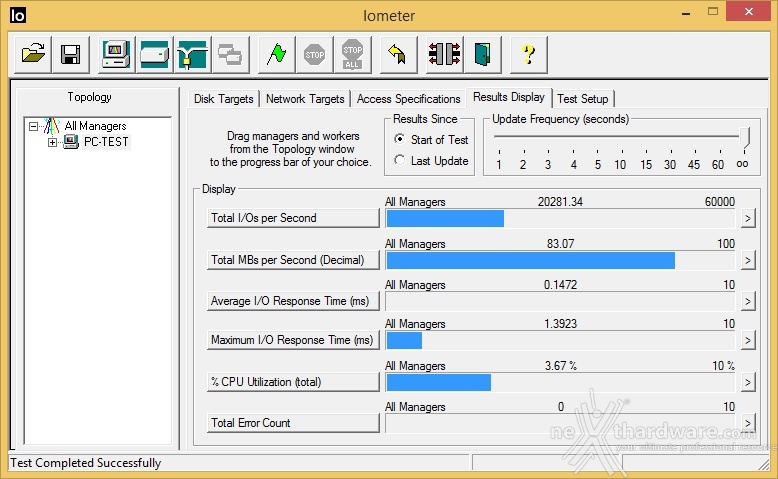Open options arrow for Total MBs row

(748, 260)
